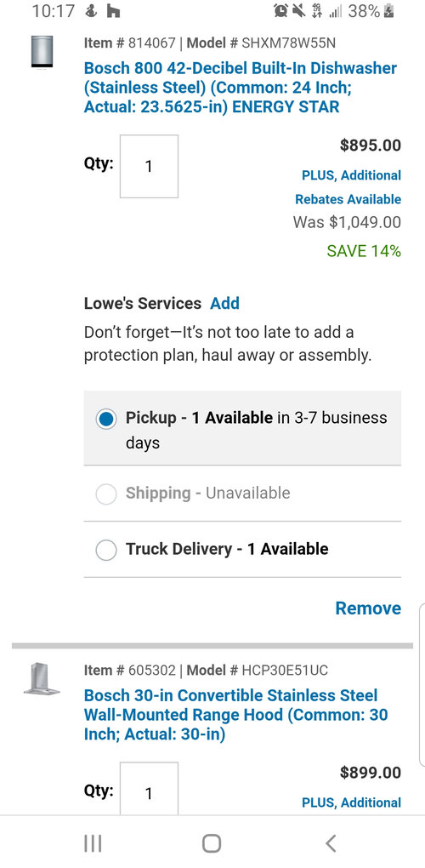Edit the range hood quantity field
425x868 pixels.
(x=150, y=788)
